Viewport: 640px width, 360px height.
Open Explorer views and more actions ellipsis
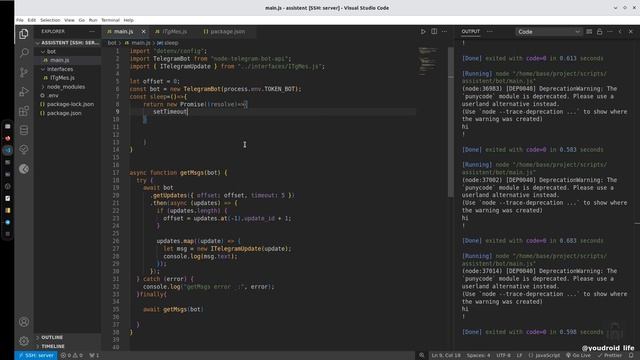tap(92, 31)
